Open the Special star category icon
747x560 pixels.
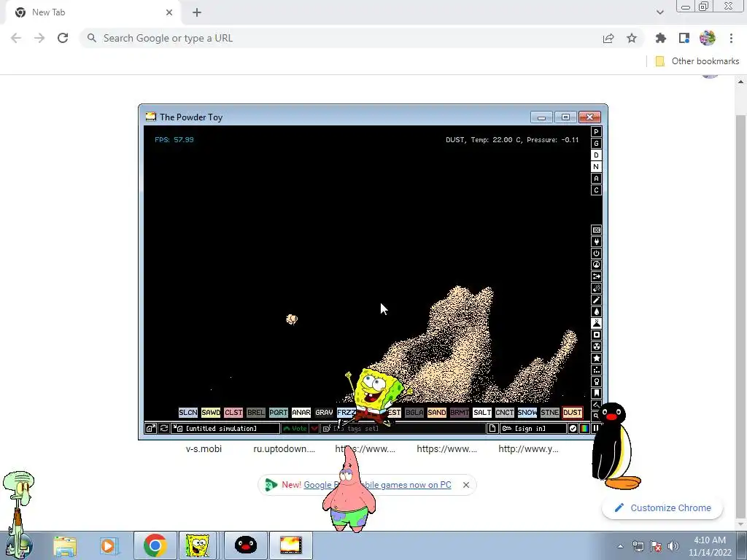[x=596, y=358]
